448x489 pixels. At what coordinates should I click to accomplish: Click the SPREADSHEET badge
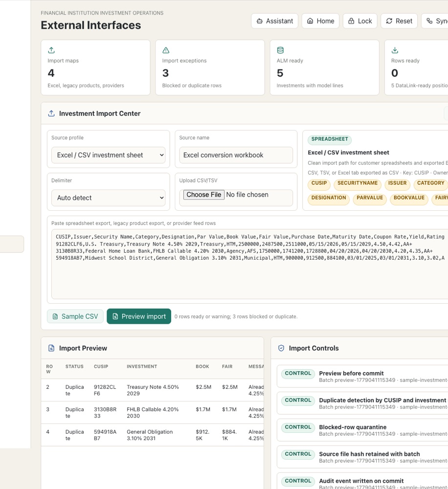point(330,139)
